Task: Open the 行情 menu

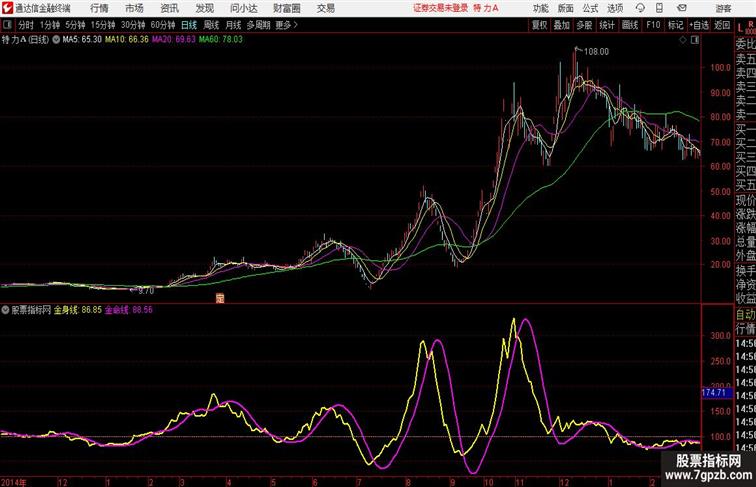Action: click(99, 8)
